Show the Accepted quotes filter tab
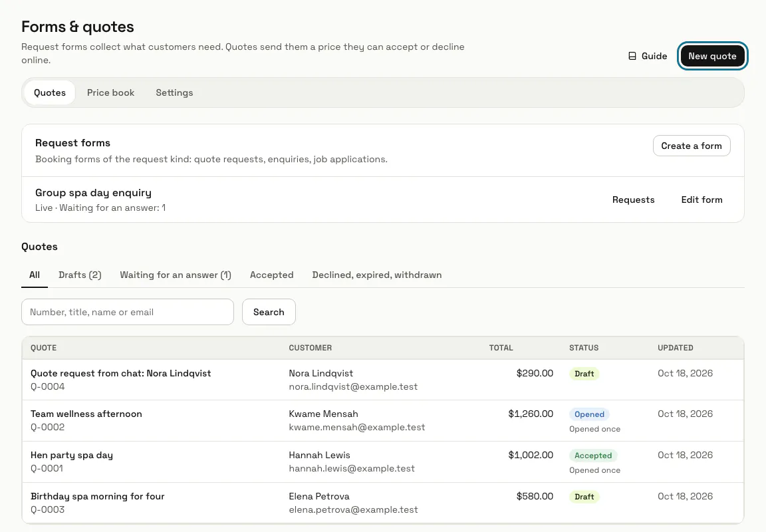Viewport: 766px width, 532px height. (271, 275)
